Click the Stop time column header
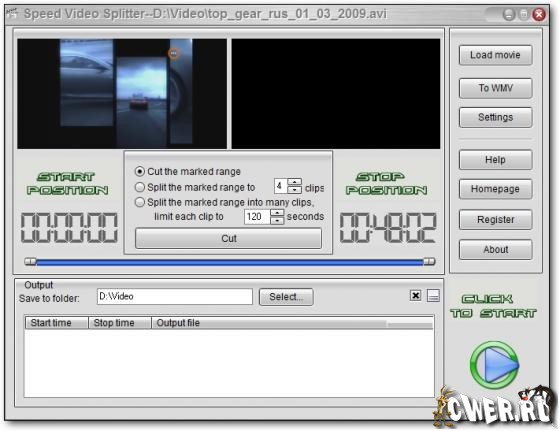This screenshot has width=560, height=431. click(120, 323)
